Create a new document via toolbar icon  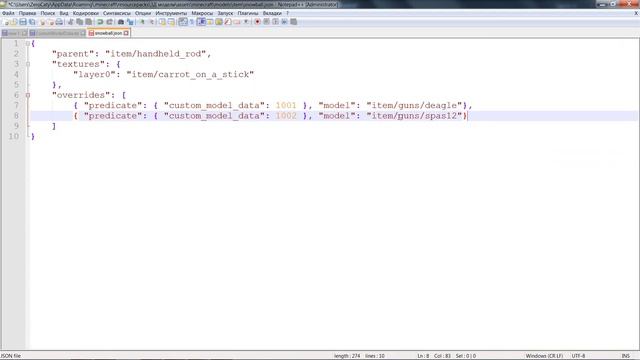(6, 22)
